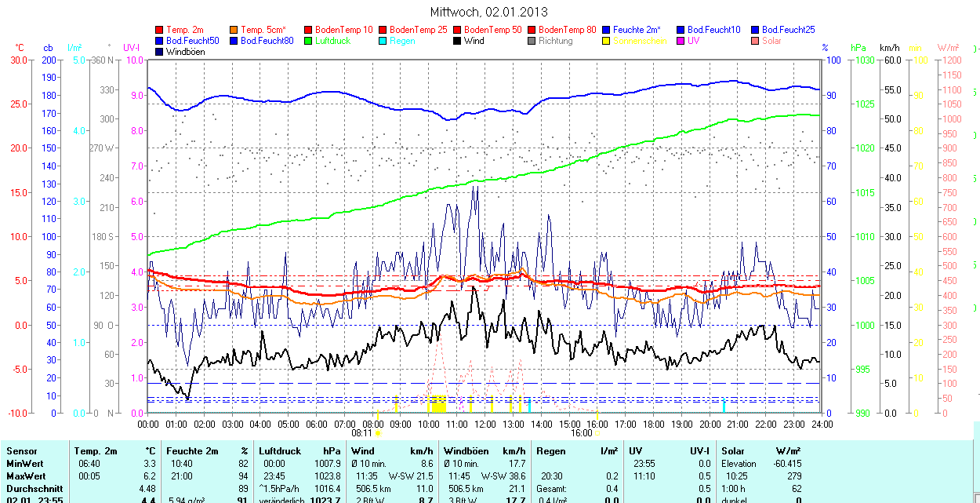Click the cyan Regen legend square
Viewport: 980px width, 503px height.
pyautogui.click(x=383, y=41)
